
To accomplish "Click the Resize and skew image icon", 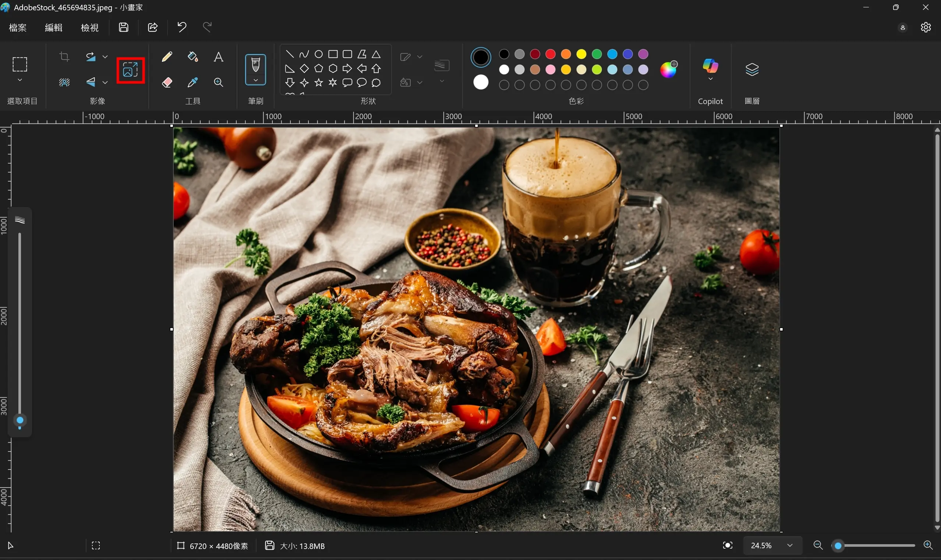I will click(x=131, y=70).
